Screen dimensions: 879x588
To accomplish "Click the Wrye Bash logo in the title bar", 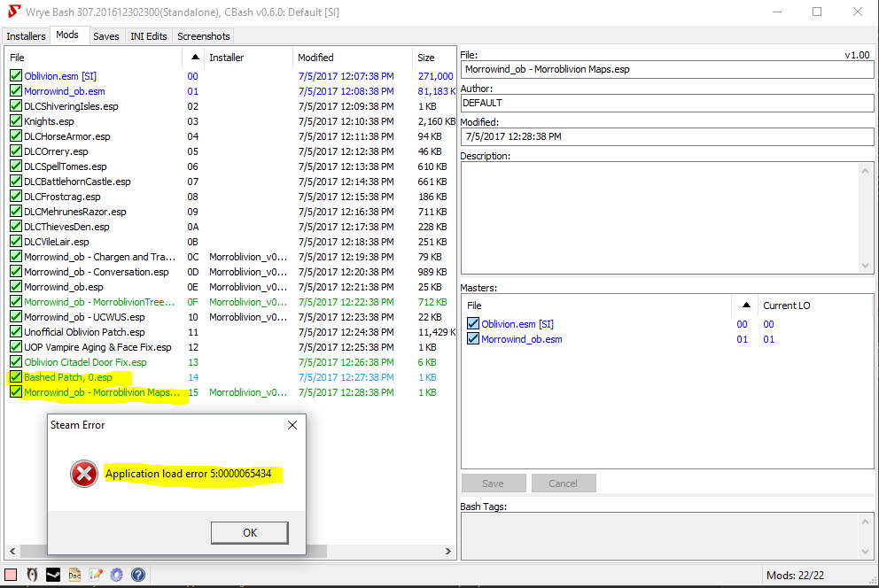I will tap(14, 12).
